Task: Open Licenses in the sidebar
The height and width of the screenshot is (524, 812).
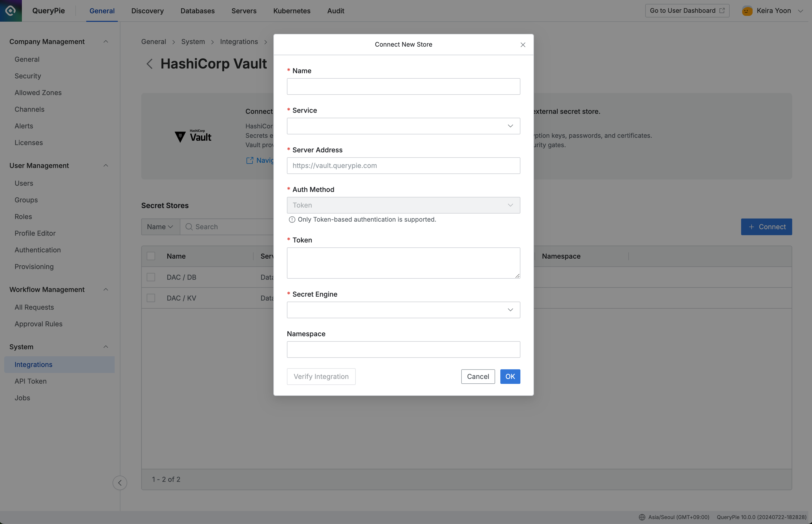Action: [29, 142]
